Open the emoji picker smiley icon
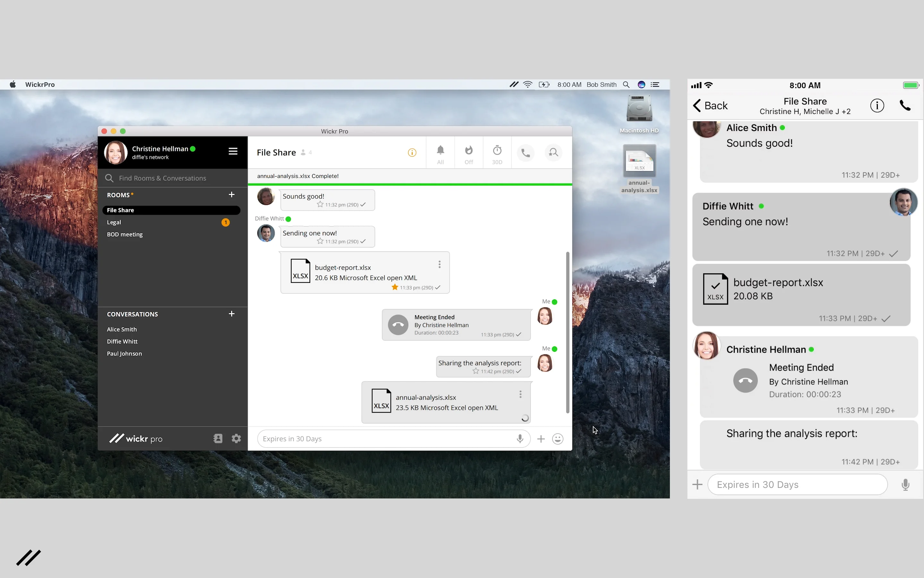This screenshot has height=578, width=924. pyautogui.click(x=558, y=439)
